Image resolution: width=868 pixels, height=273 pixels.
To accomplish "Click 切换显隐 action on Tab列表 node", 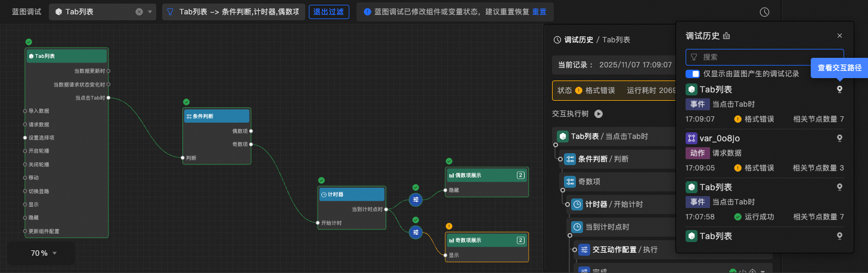I will coord(39,191).
